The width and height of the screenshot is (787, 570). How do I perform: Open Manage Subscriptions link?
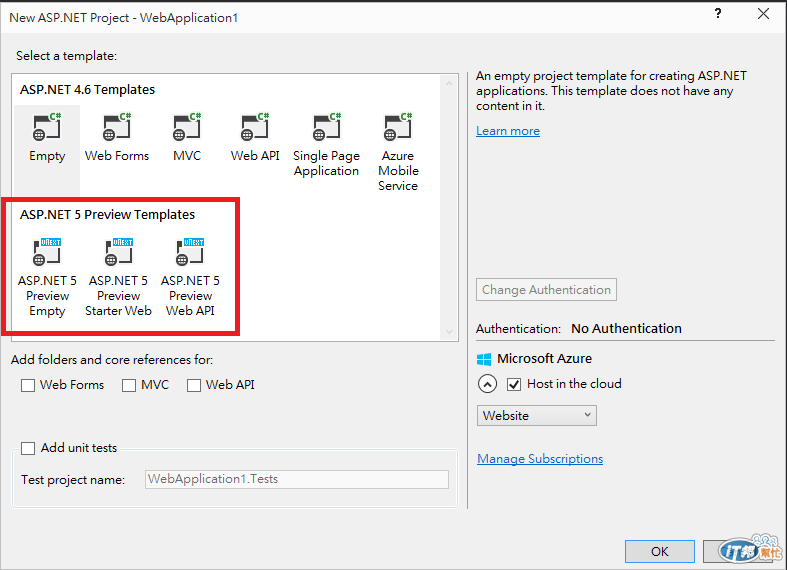click(x=540, y=459)
